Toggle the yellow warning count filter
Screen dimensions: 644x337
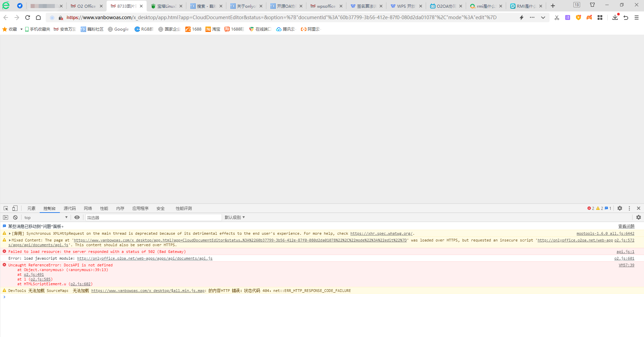click(x=600, y=208)
